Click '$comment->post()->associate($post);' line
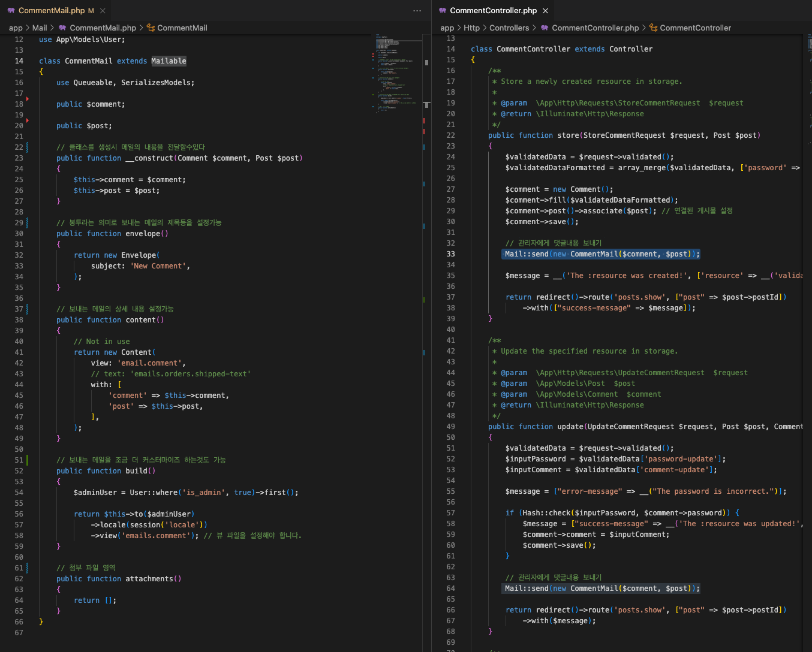 [581, 211]
